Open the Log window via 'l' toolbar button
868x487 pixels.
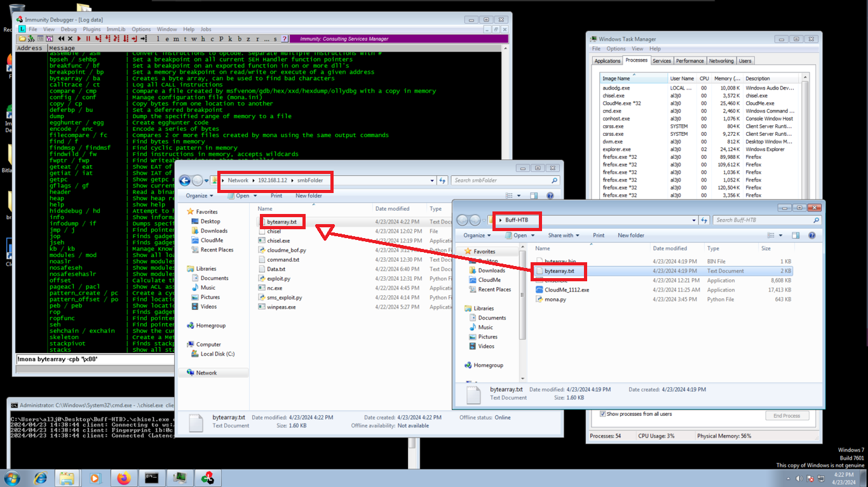click(158, 39)
